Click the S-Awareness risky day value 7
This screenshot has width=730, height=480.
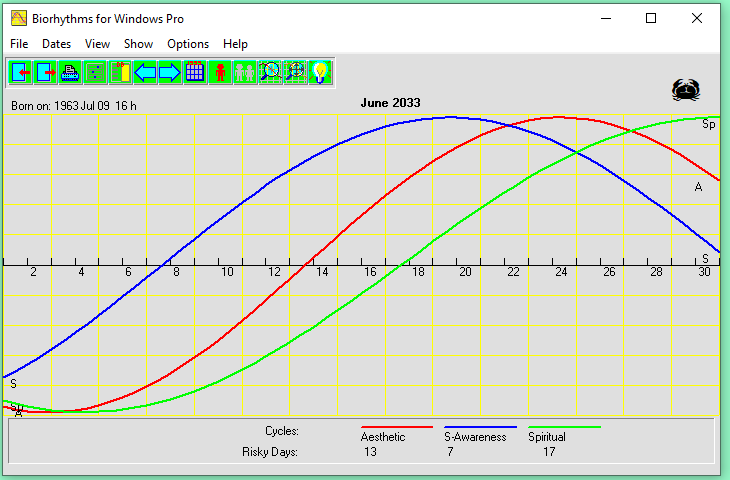(x=450, y=452)
